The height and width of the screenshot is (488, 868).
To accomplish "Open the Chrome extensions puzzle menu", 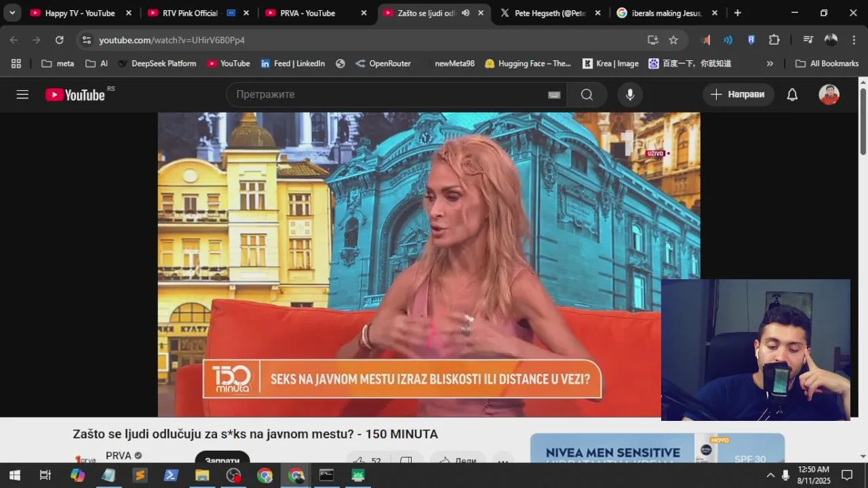I will pos(774,40).
